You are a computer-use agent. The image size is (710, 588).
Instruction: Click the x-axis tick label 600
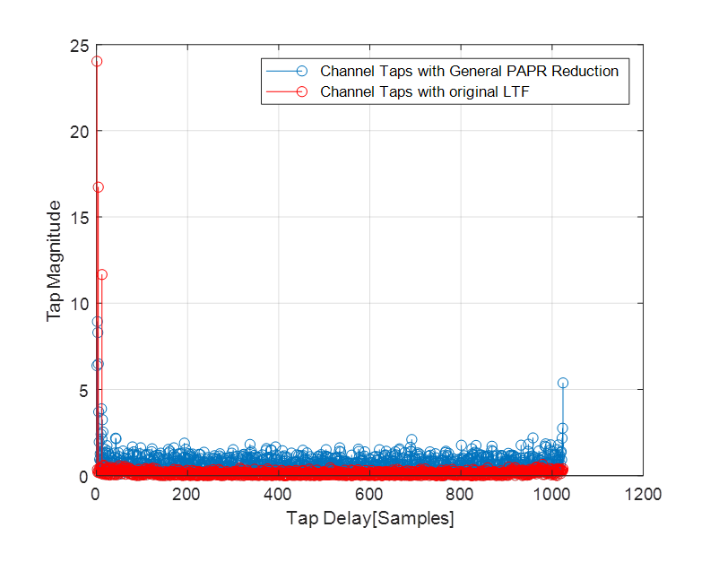[x=369, y=494]
